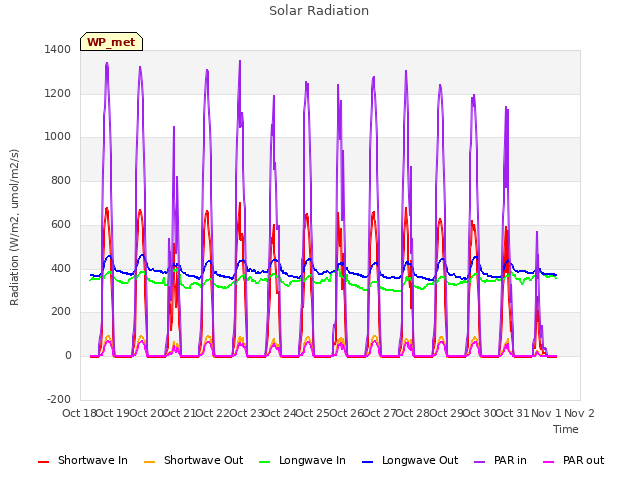
Task: Click the Oct 25 x-axis tick label
Action: pos(313,413)
